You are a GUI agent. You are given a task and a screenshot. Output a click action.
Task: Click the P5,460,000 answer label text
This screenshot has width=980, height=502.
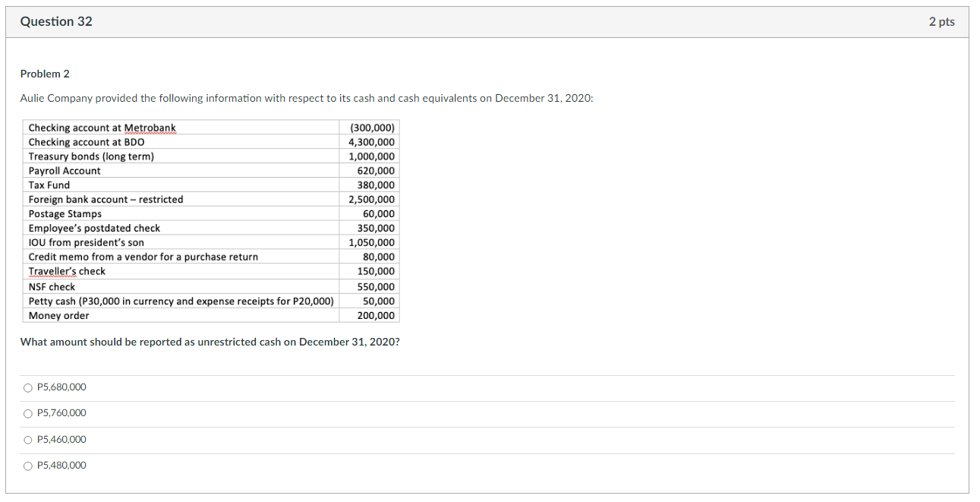61,439
